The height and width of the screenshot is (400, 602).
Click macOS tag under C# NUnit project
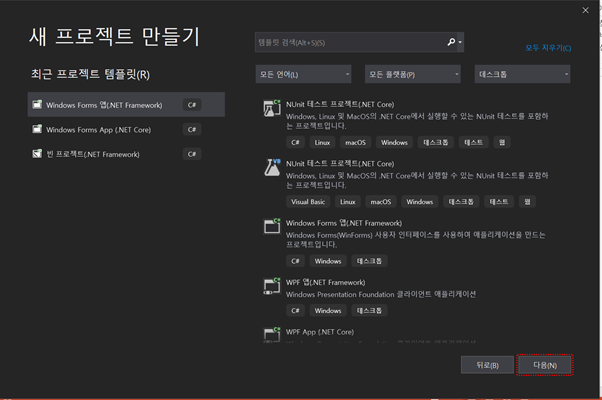click(x=355, y=142)
